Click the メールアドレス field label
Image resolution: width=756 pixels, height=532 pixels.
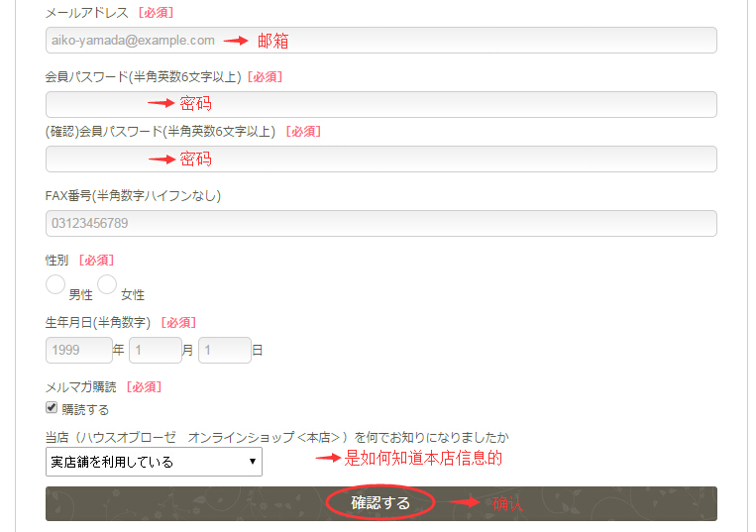(84, 13)
